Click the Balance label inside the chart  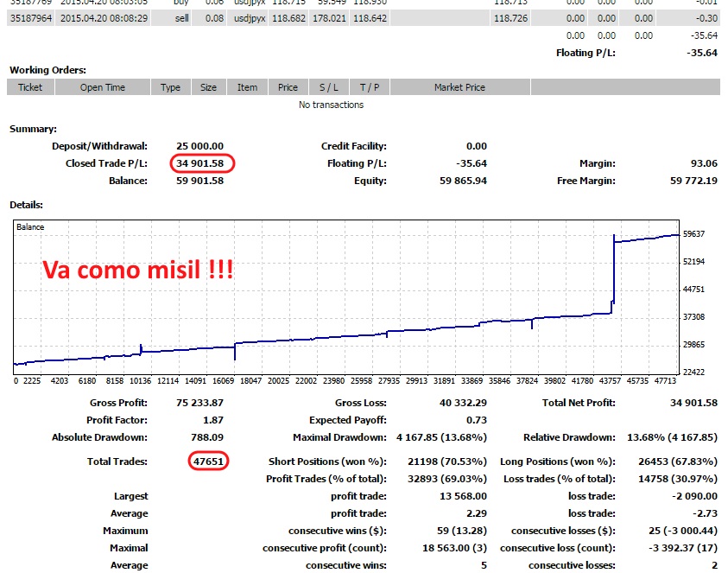pyautogui.click(x=30, y=227)
